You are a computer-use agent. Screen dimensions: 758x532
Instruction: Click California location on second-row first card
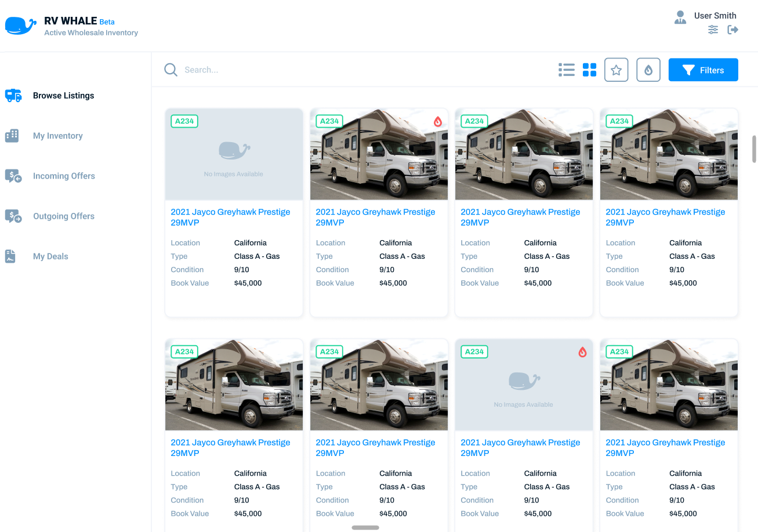(x=251, y=473)
